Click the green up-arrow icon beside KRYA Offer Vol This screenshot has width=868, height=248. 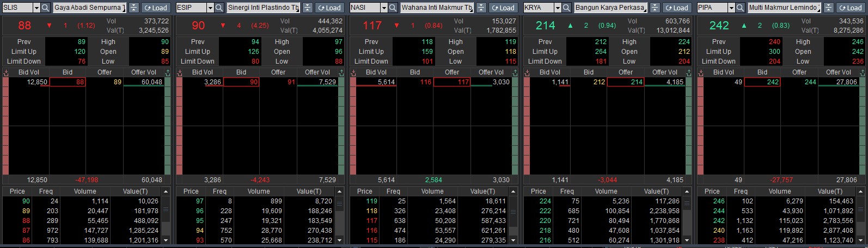pyautogui.click(x=688, y=72)
